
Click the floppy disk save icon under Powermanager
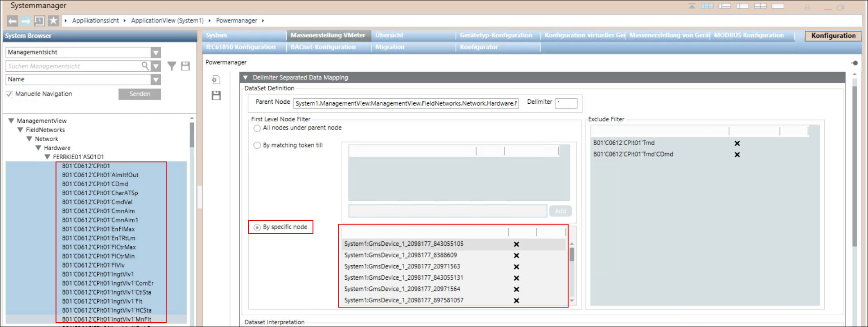click(216, 95)
